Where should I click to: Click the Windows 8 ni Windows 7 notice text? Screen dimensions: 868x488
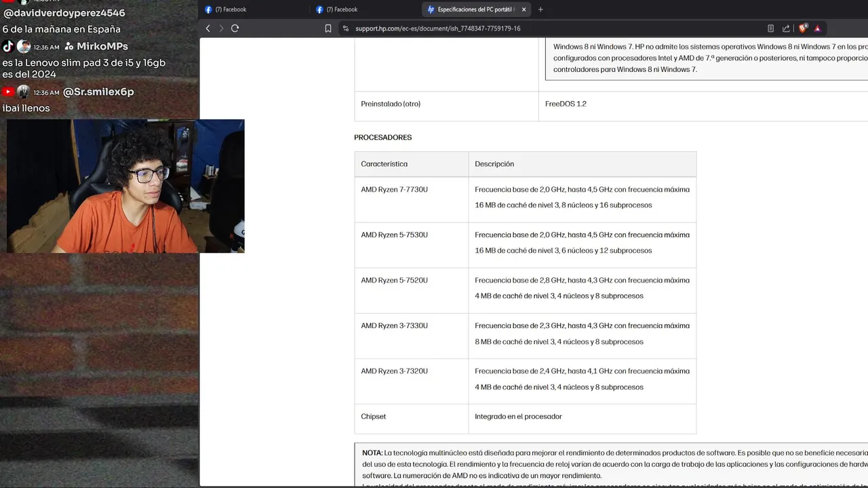click(x=710, y=58)
